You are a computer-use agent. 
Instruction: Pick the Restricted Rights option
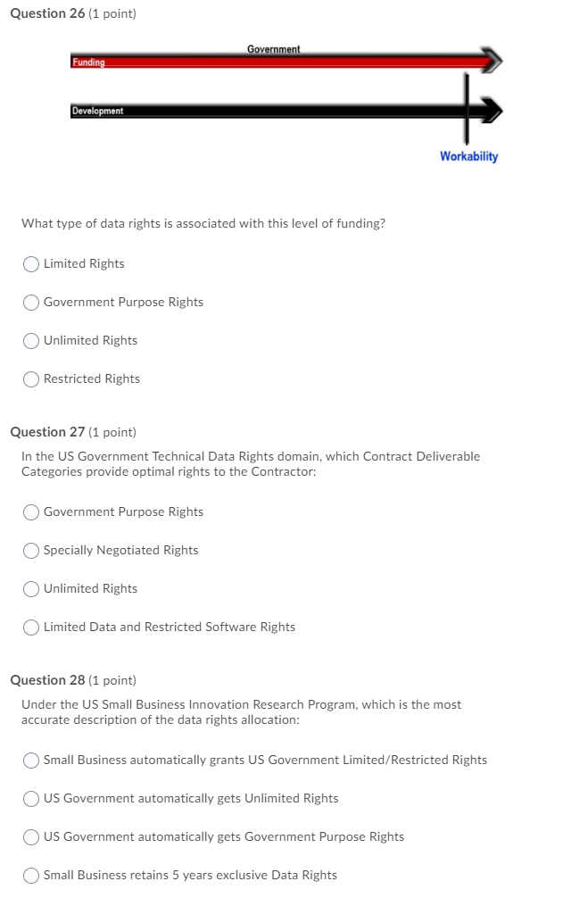coord(31,378)
